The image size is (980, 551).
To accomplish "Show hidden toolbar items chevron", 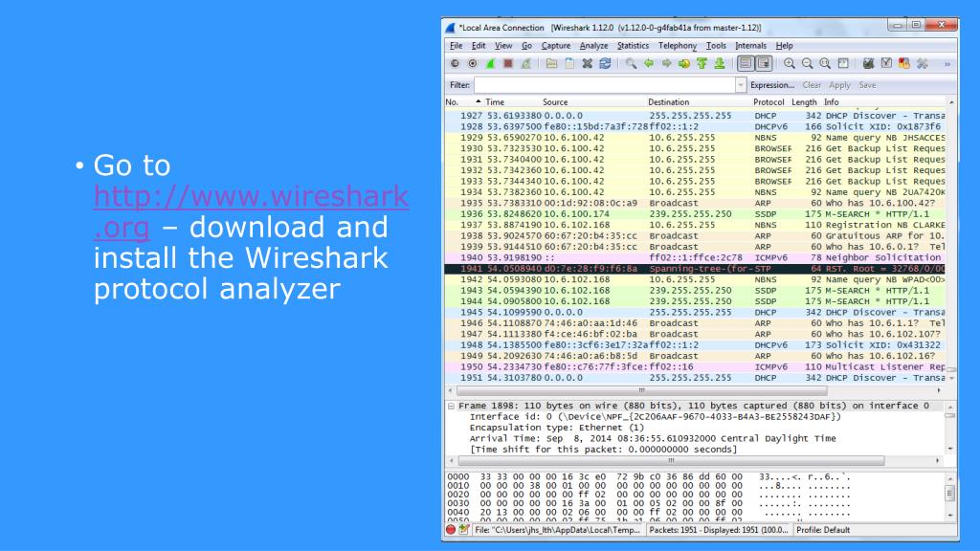I will [947, 64].
